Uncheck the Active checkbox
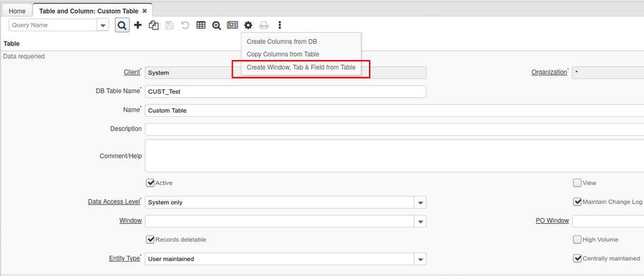Image resolution: width=644 pixels, height=276 pixels. coord(150,183)
